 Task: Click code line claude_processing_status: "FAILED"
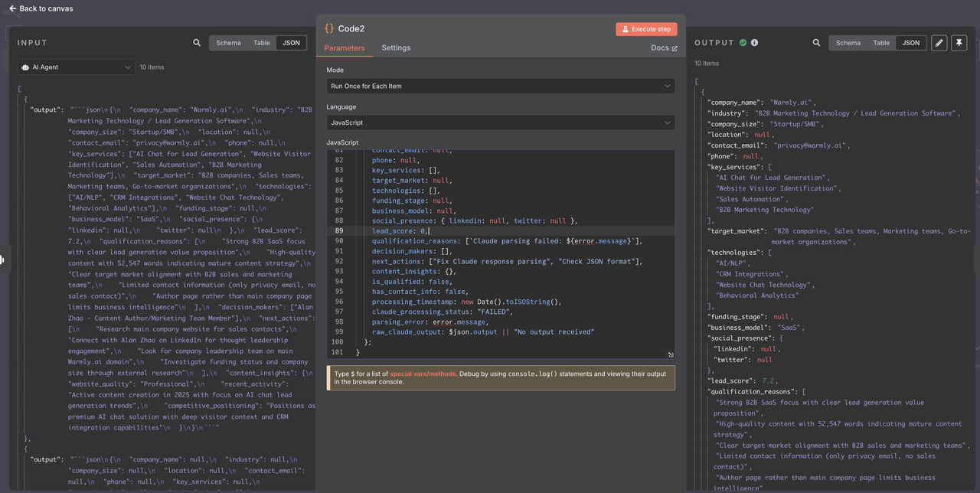(x=443, y=312)
